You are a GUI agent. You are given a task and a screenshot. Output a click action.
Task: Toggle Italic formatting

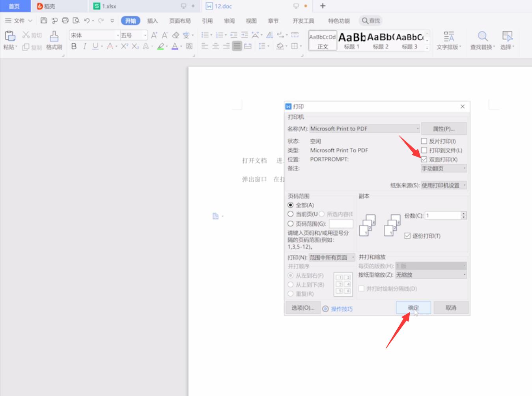84,47
